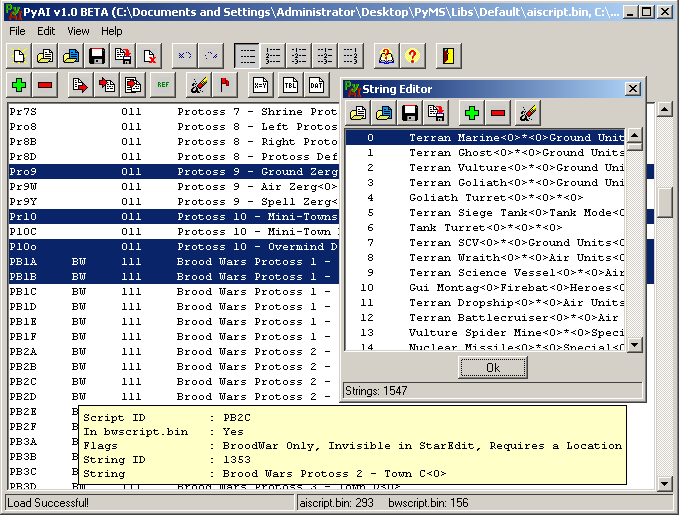Select string 5 'Terran Siege Tank' row
This screenshot has height=515, width=679.
coord(485,213)
